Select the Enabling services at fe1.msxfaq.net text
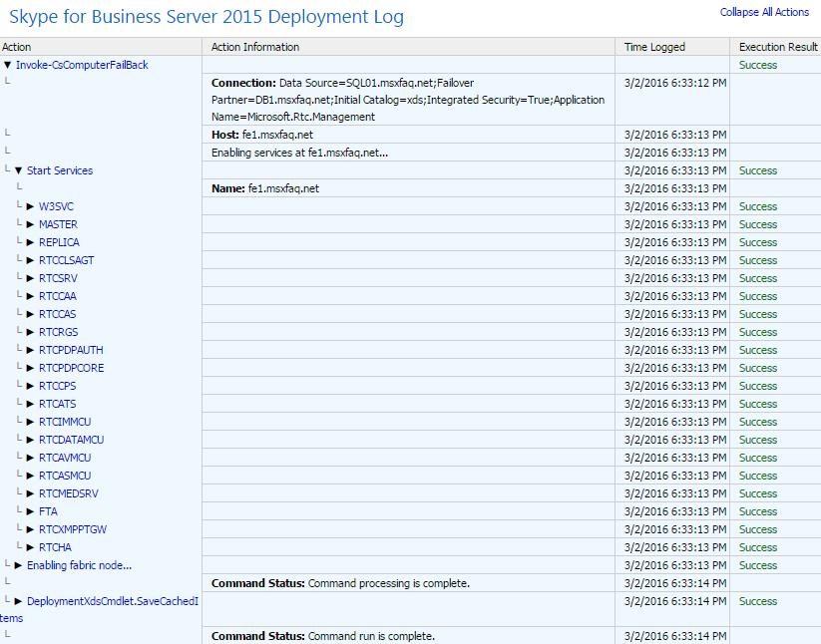The height and width of the screenshot is (644, 821). tap(299, 153)
